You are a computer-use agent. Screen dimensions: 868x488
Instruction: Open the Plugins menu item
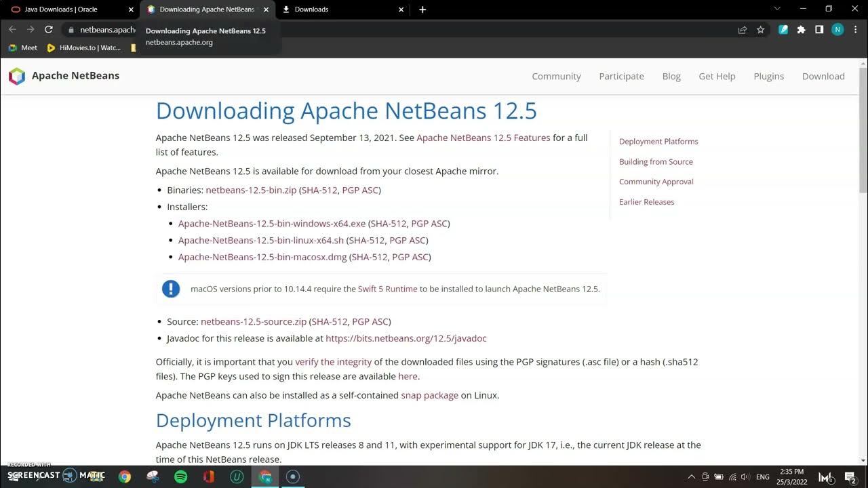click(768, 76)
